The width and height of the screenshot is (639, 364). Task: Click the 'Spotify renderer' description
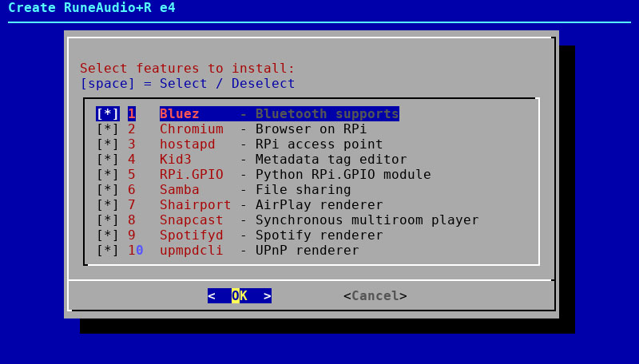click(319, 235)
